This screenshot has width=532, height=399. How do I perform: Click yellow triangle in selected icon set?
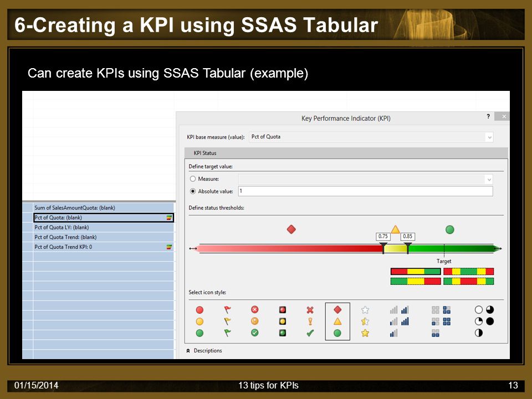pyautogui.click(x=337, y=321)
